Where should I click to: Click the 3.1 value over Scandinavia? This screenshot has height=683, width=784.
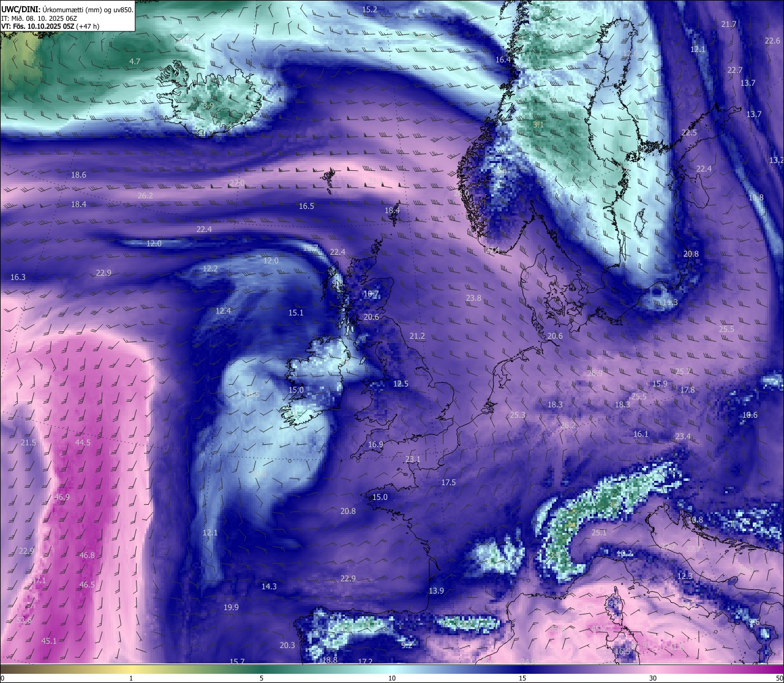point(538,124)
